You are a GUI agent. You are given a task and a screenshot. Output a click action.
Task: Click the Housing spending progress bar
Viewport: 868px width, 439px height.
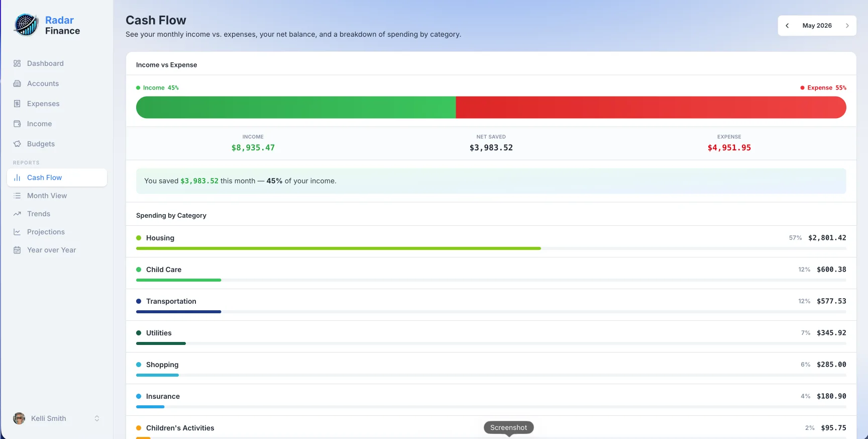pos(491,248)
